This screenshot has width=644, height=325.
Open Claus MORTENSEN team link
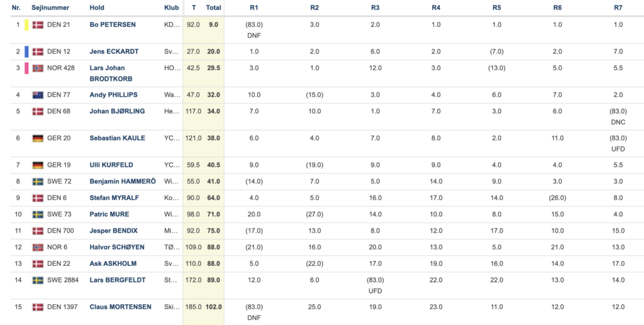pos(120,307)
